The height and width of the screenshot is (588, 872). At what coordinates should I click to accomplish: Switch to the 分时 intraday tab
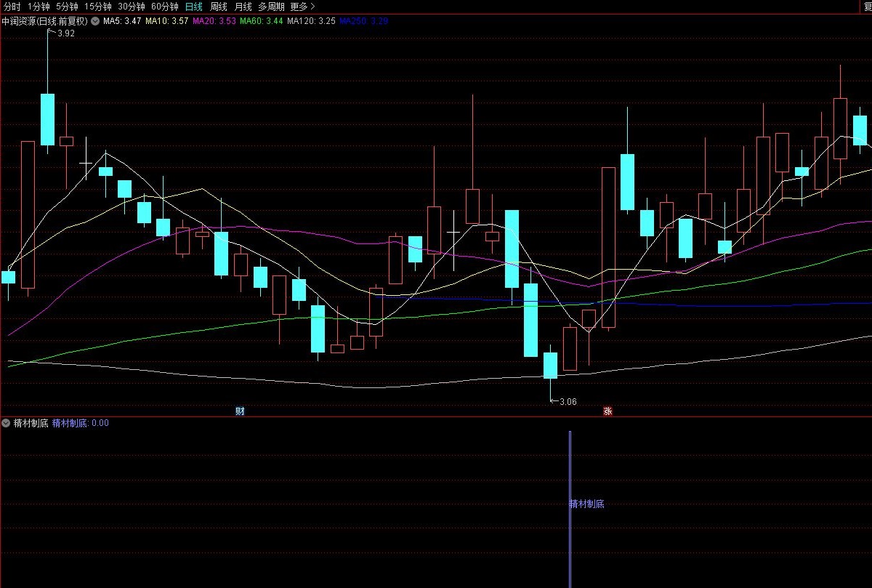(x=12, y=7)
